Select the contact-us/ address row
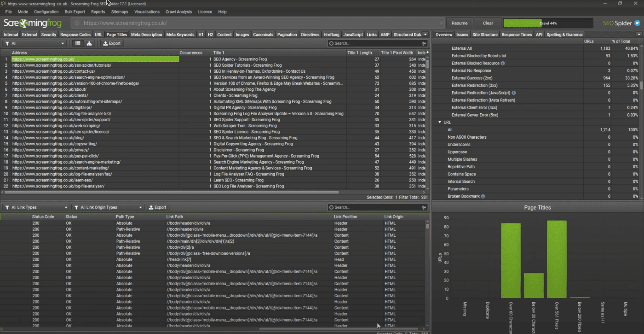Viewport: 644px width, 334px height. (95, 71)
